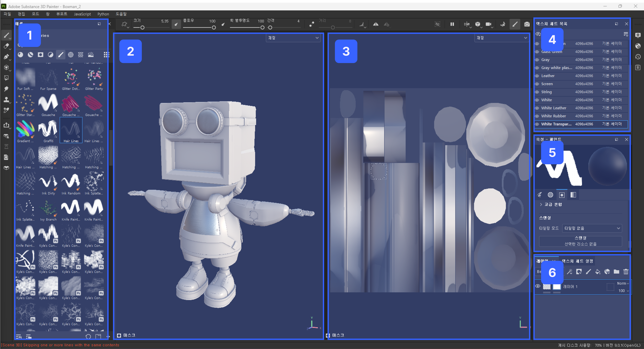
Task: Hide the Leather texture set
Action: click(x=537, y=76)
